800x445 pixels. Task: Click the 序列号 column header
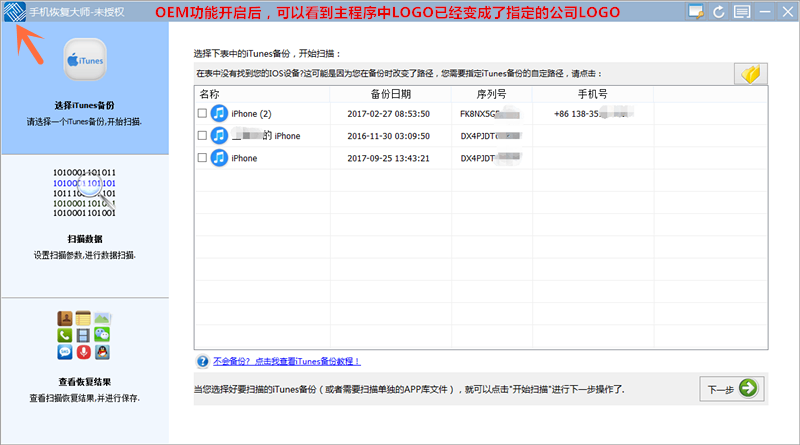491,94
